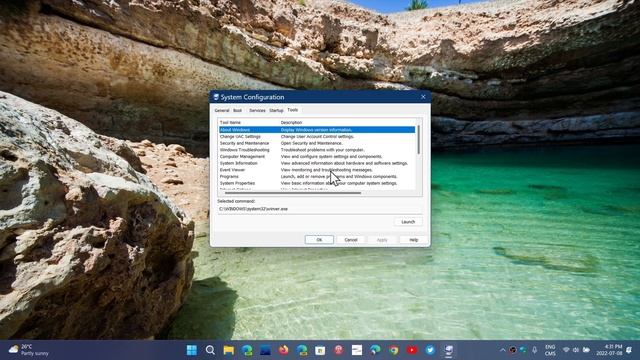Click the Selected command path field
The width and height of the screenshot is (640, 360).
coord(320,209)
